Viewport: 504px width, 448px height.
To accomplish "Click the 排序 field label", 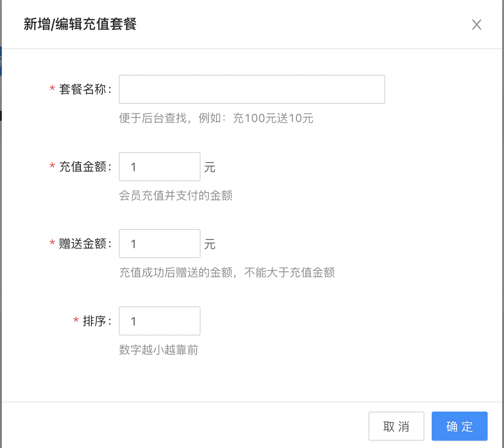I will 95,321.
